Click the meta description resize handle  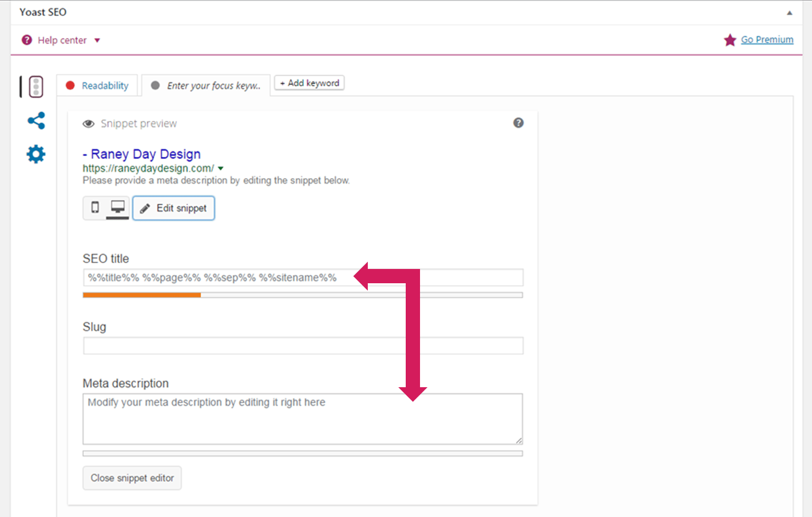coord(519,441)
